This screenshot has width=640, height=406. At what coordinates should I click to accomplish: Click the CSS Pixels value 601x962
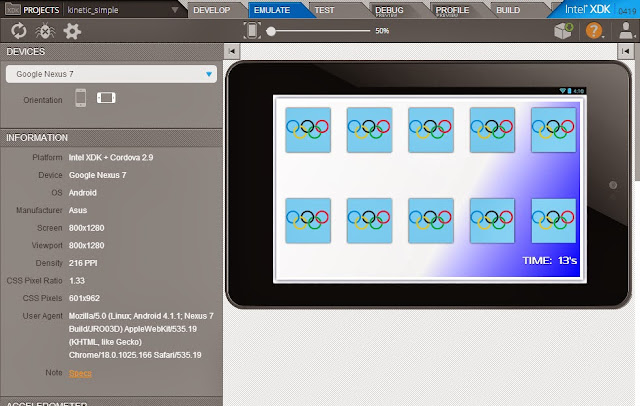click(84, 298)
